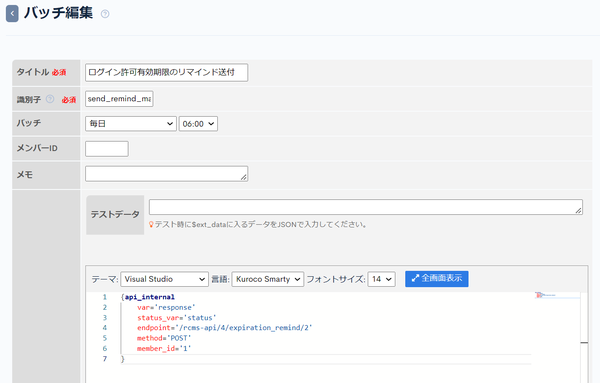Viewport: 600px width, 383px height.
Task: Click the メンバーID input field
Action: click(x=107, y=149)
